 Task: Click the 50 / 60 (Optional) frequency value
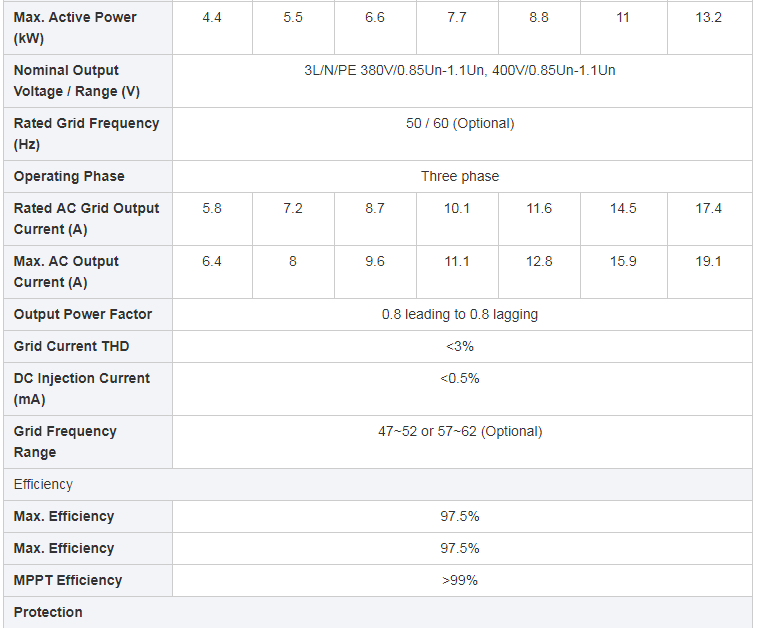pos(460,124)
